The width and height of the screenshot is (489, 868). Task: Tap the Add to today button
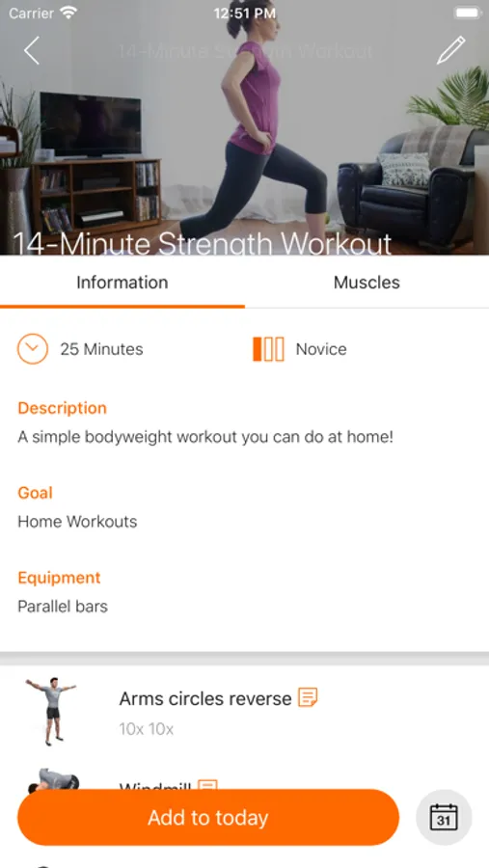(x=208, y=817)
